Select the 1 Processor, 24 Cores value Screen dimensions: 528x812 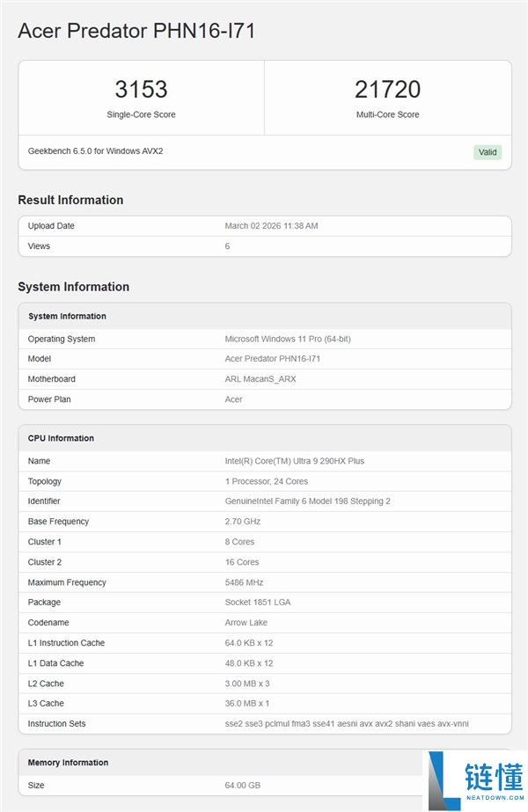click(267, 481)
